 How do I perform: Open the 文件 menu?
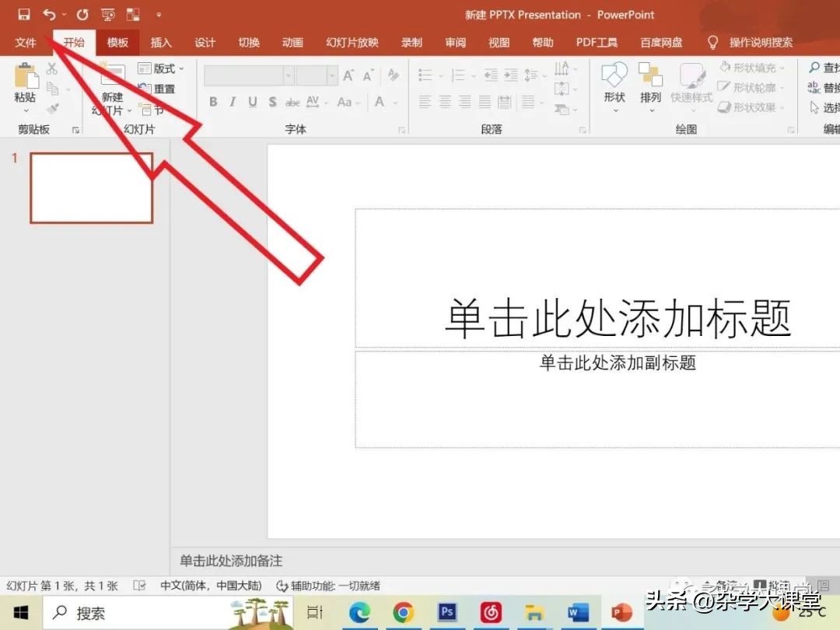coord(26,43)
